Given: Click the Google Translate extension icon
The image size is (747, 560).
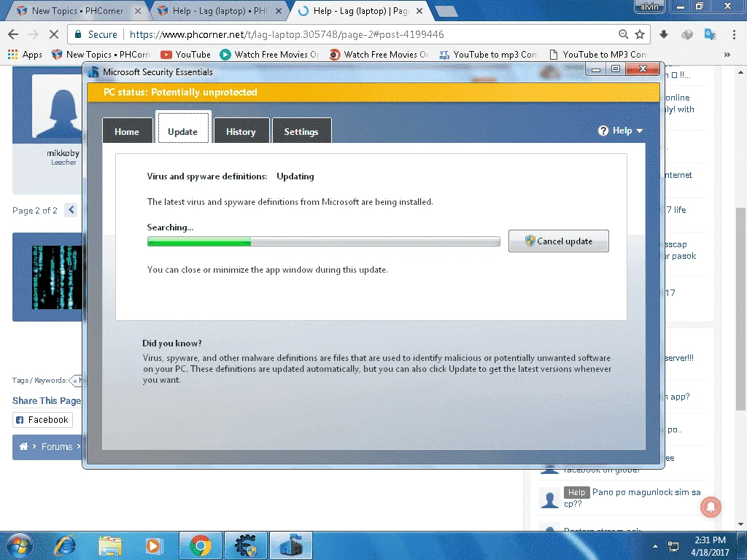Looking at the screenshot, I should tap(710, 34).
